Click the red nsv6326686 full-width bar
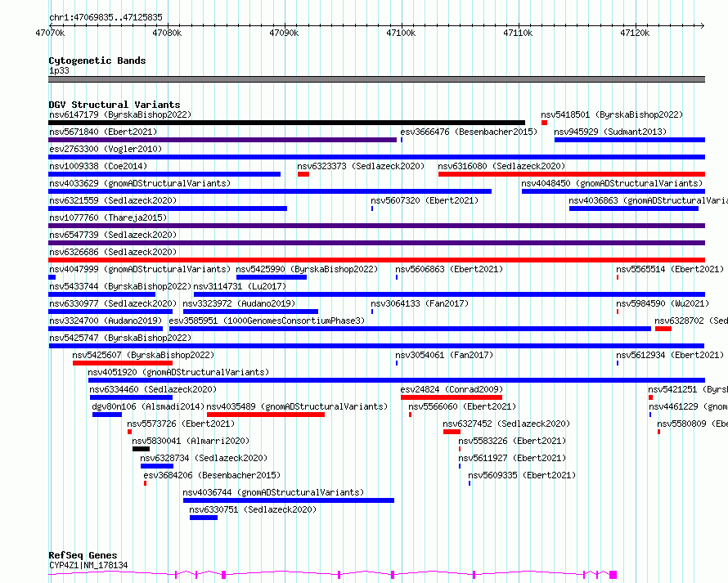The width and height of the screenshot is (728, 583). point(376,260)
